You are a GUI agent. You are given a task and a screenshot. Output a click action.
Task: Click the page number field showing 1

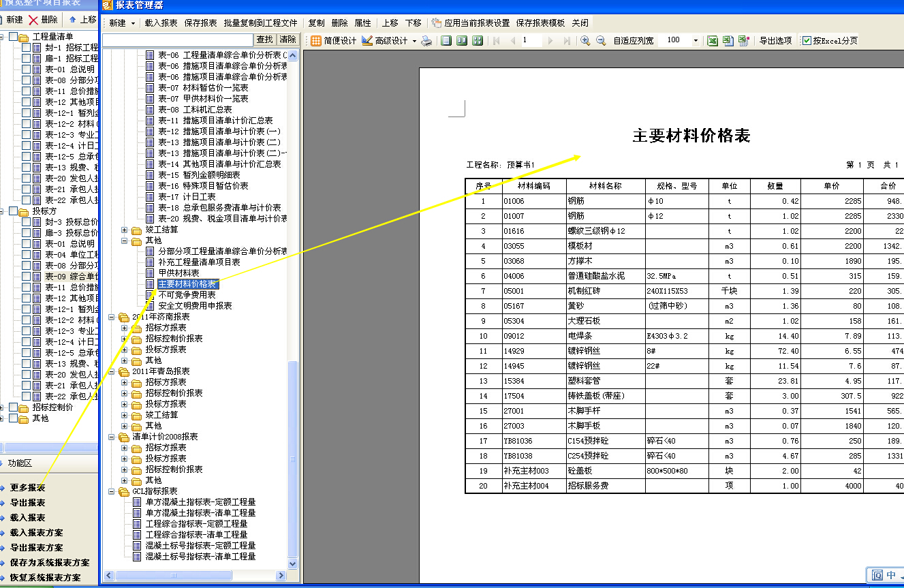point(531,41)
